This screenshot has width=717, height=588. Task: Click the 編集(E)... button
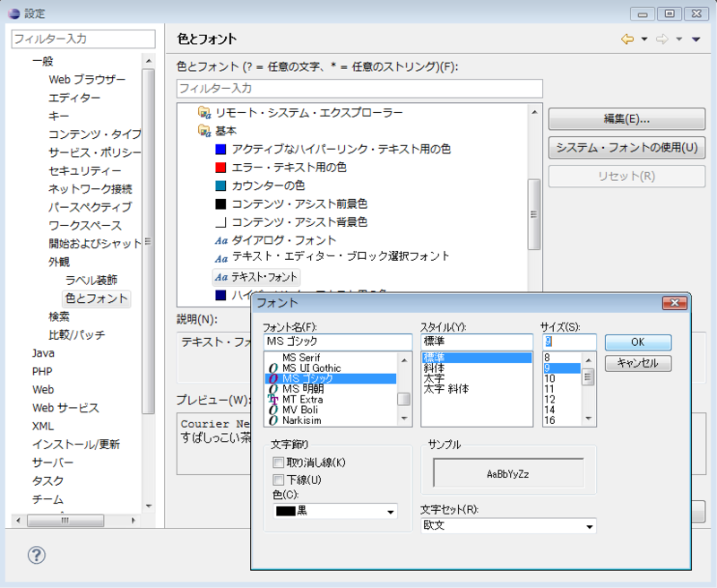pos(626,119)
